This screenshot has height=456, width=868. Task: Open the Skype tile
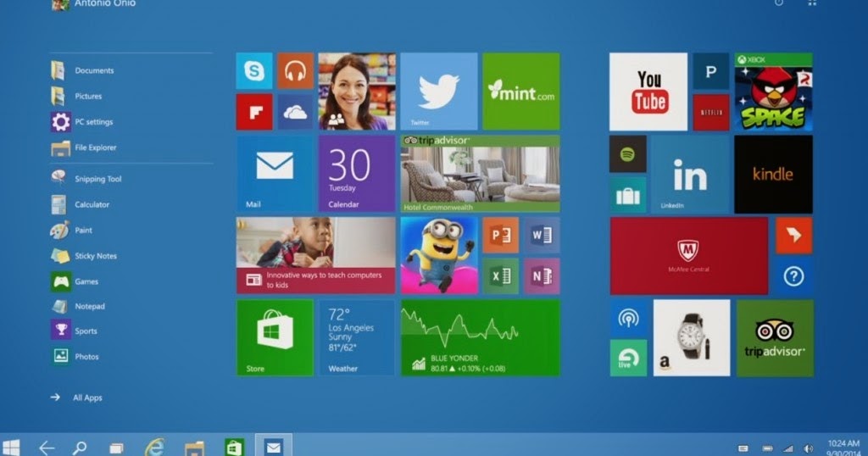[x=254, y=71]
